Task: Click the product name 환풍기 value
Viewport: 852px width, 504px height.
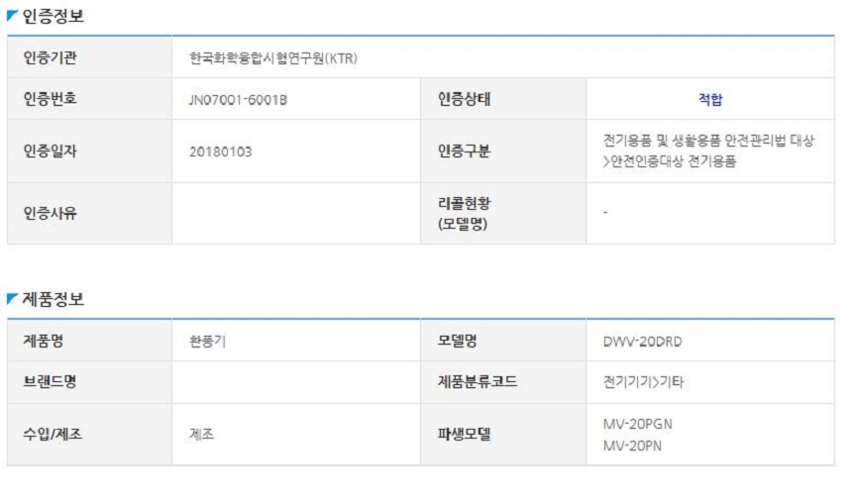Action: point(207,342)
